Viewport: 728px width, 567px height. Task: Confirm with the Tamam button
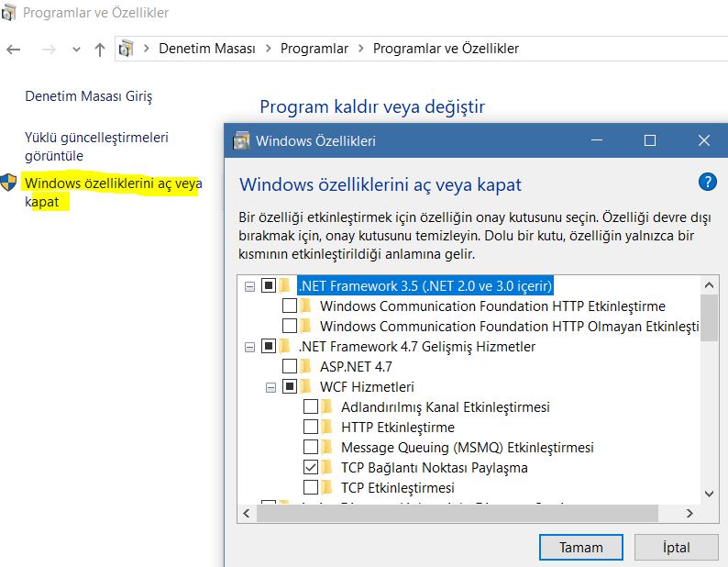pyautogui.click(x=580, y=548)
